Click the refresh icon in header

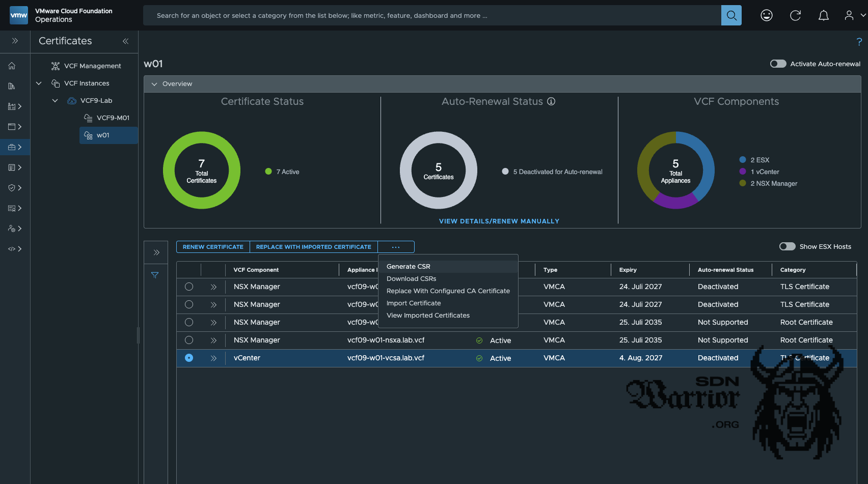click(795, 15)
